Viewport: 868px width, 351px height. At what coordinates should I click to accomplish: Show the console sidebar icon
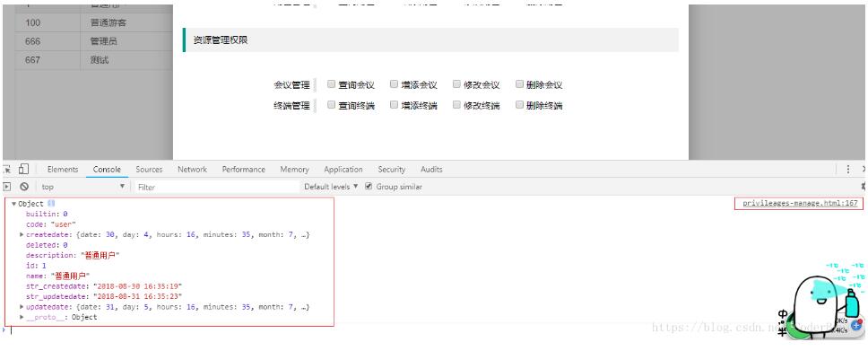click(x=7, y=187)
